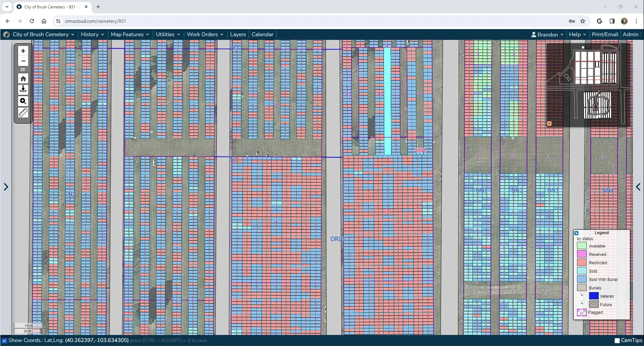Open browser side panel icon
The width and height of the screenshot is (644, 346).
point(612,21)
